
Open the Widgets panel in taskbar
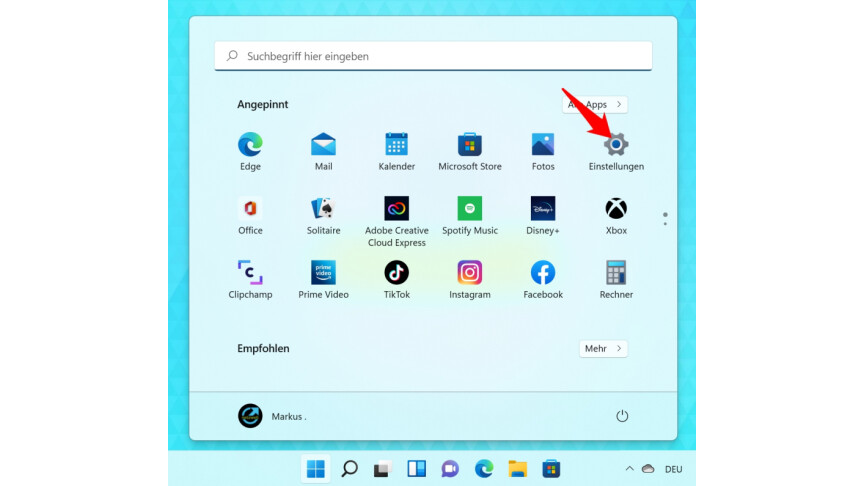(x=417, y=469)
